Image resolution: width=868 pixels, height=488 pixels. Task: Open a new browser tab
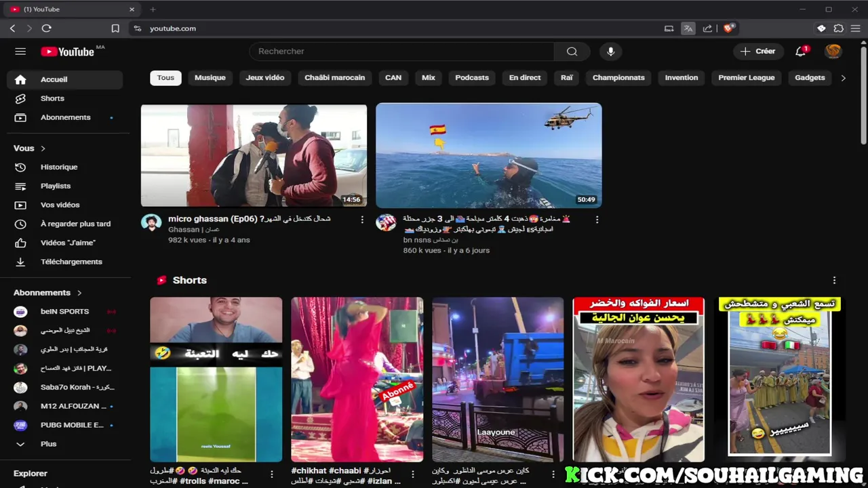[x=153, y=9]
